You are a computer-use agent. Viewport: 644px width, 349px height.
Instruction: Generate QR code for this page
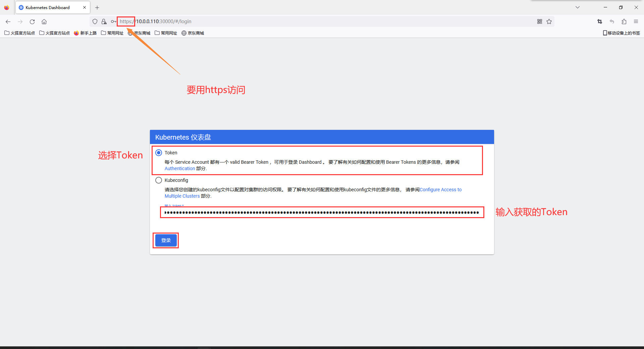pyautogui.click(x=540, y=21)
